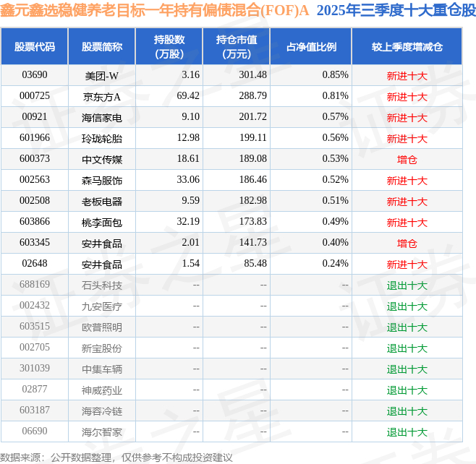The height and width of the screenshot is (464, 476).
Task: Click stock code 00921
Action: tap(35, 117)
